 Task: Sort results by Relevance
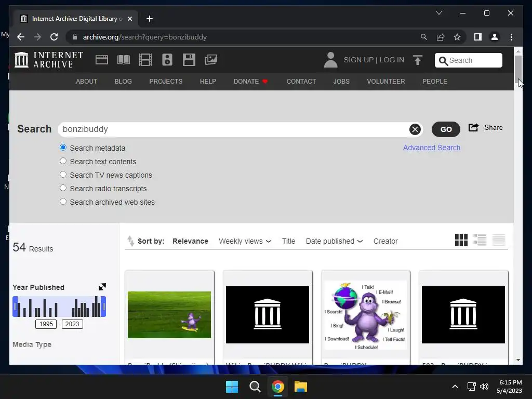point(190,241)
